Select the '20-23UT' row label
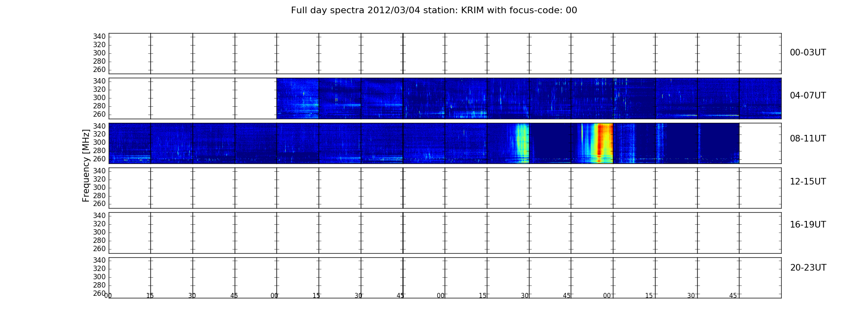868x331 pixels. [808, 268]
